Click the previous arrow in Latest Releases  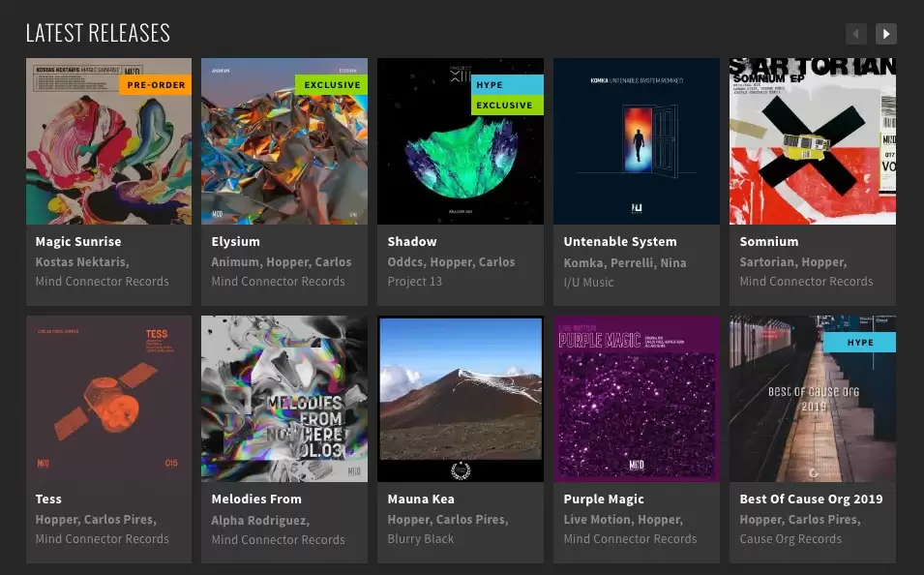[856, 34]
